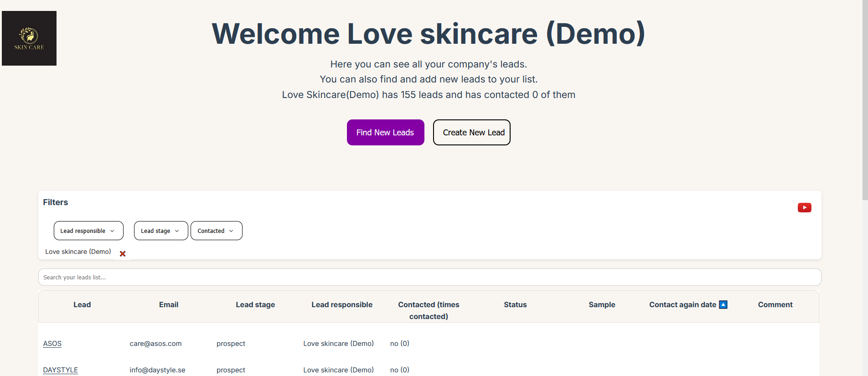Screen dimensions: 868x376
Task: Click the prospect stage in DAYSTYLE row
Action: [231, 370]
